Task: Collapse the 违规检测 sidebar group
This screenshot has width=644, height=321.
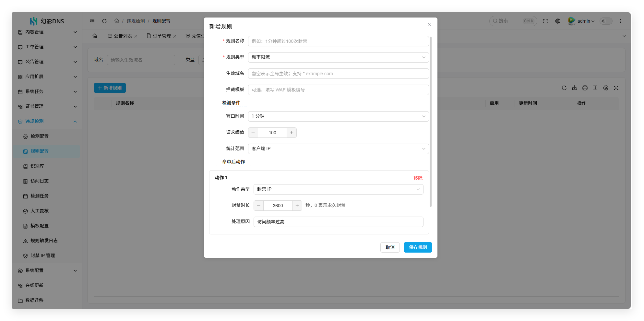Action: [x=47, y=121]
